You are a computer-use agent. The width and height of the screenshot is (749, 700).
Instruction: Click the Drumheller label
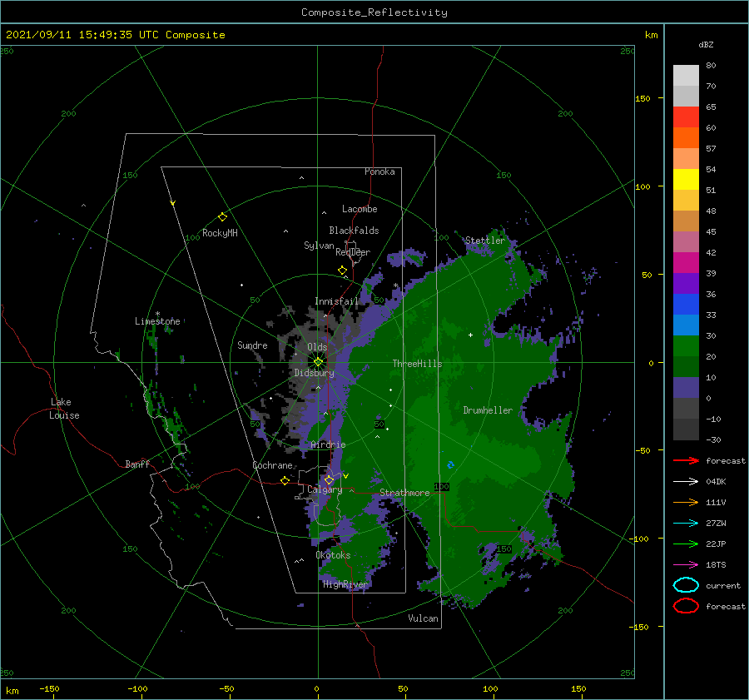pyautogui.click(x=488, y=410)
